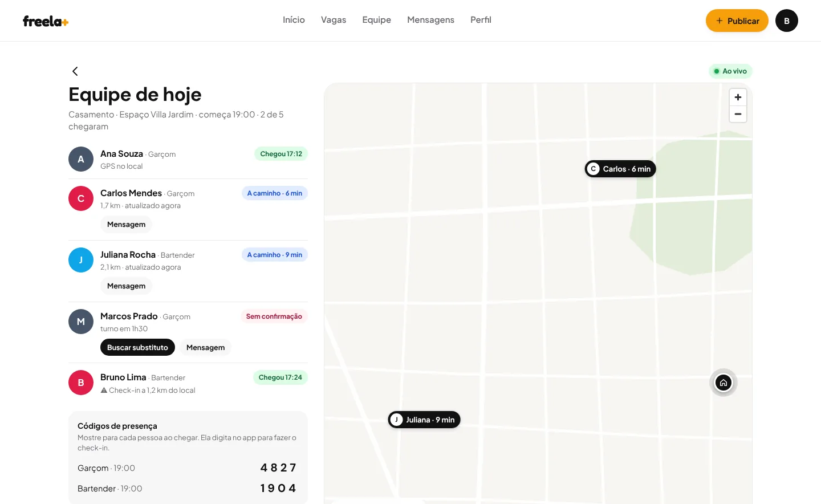The height and width of the screenshot is (504, 821).
Task: Go to the Início tab
Action: tap(294, 20)
